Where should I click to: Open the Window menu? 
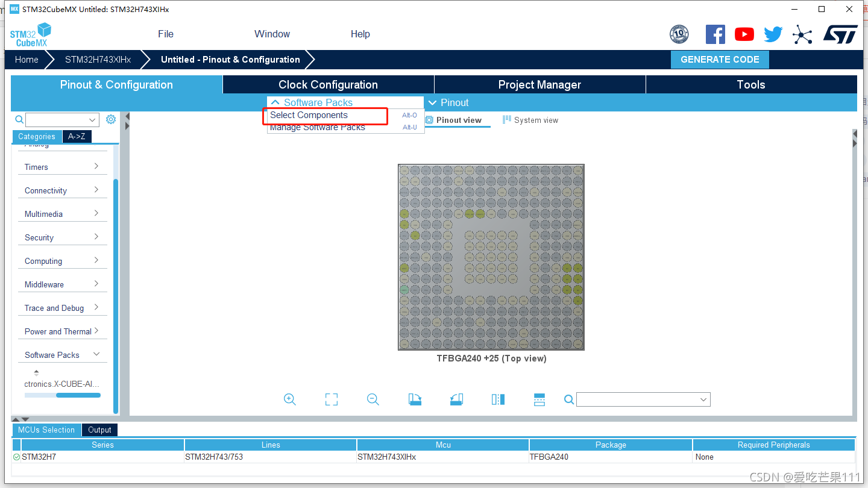(x=272, y=34)
